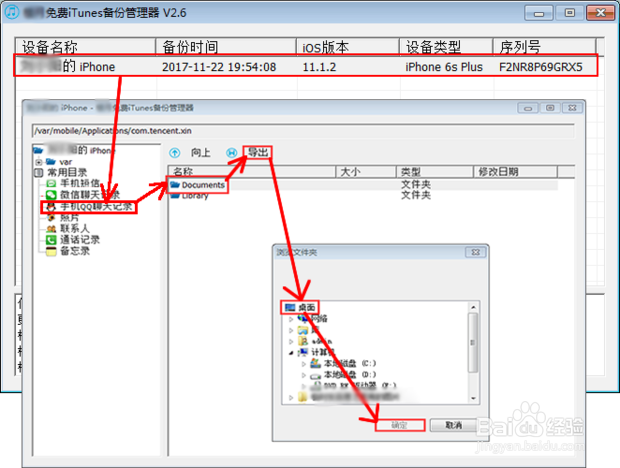This screenshot has height=468, width=620.
Task: Confirm with the 确定 button
Action: 400,425
